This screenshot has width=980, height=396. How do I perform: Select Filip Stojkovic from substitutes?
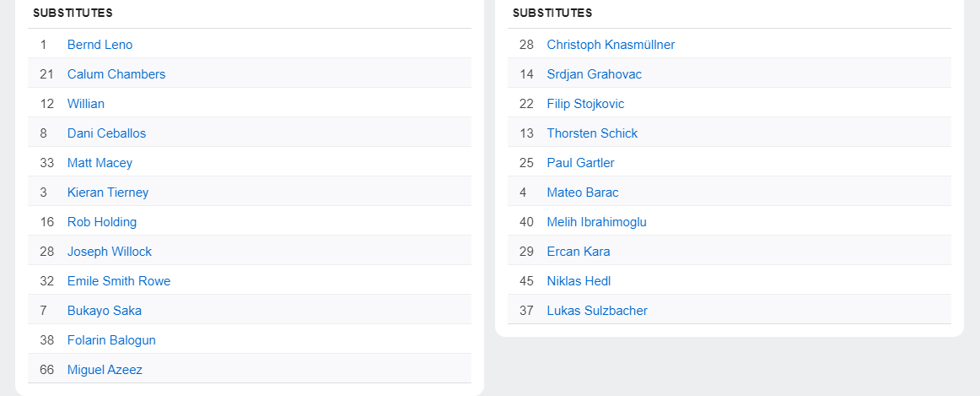click(x=585, y=104)
